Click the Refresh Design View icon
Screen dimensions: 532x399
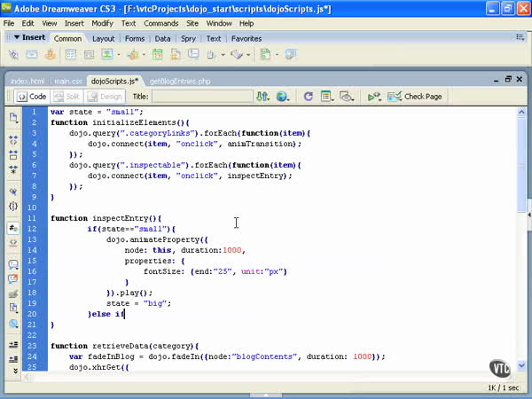click(308, 97)
